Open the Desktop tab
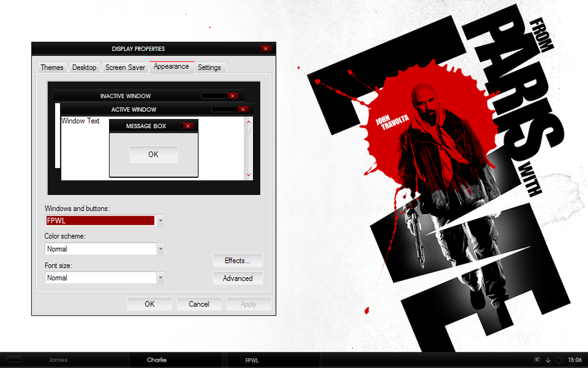The width and height of the screenshot is (588, 368). point(84,67)
